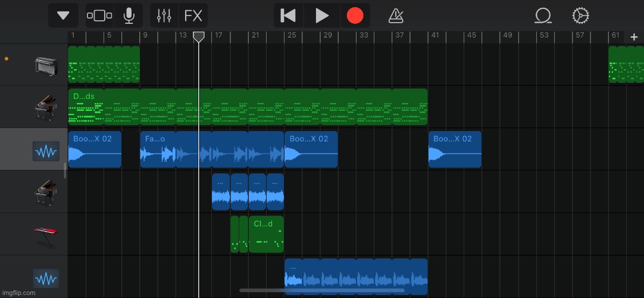Select the bottom audio recorder track icon
Screen dimensions: 644x298
tap(46, 278)
